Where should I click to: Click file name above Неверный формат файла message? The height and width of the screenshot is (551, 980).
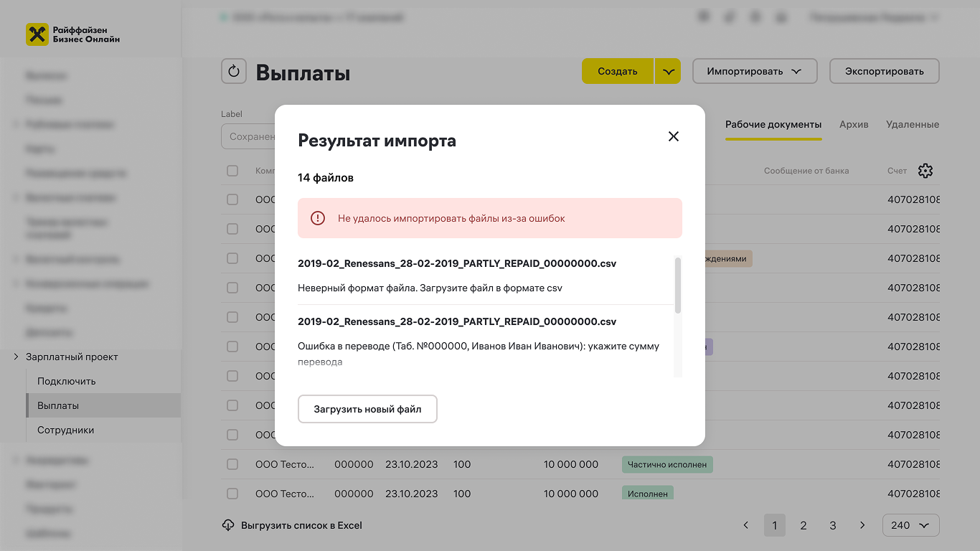tap(457, 263)
